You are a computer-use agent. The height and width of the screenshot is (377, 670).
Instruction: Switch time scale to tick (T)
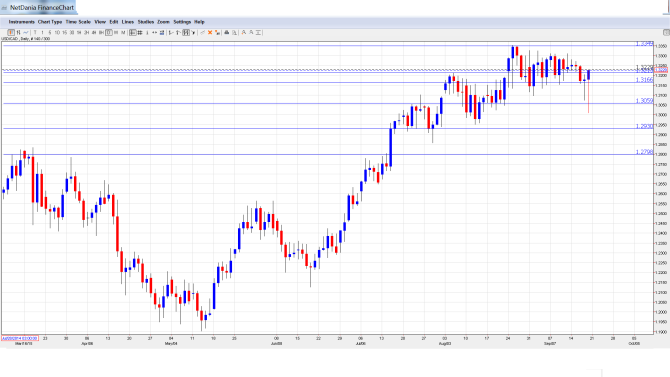35,32
